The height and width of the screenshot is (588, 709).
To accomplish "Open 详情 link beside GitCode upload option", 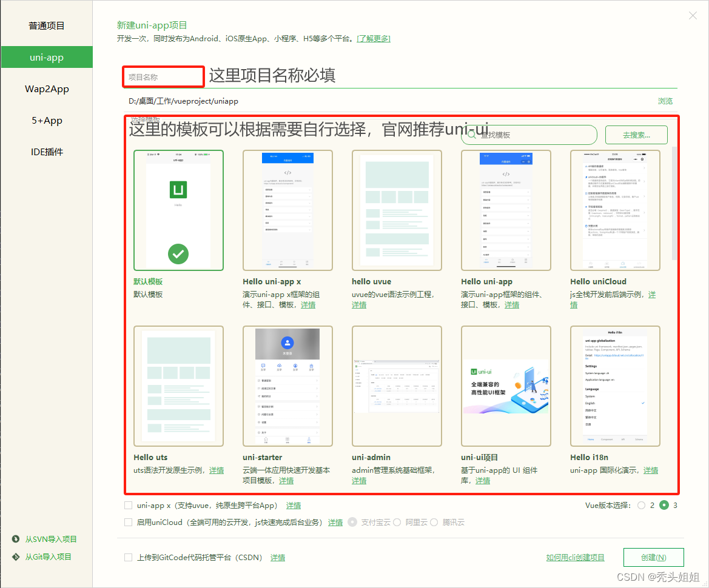I will click(x=278, y=557).
